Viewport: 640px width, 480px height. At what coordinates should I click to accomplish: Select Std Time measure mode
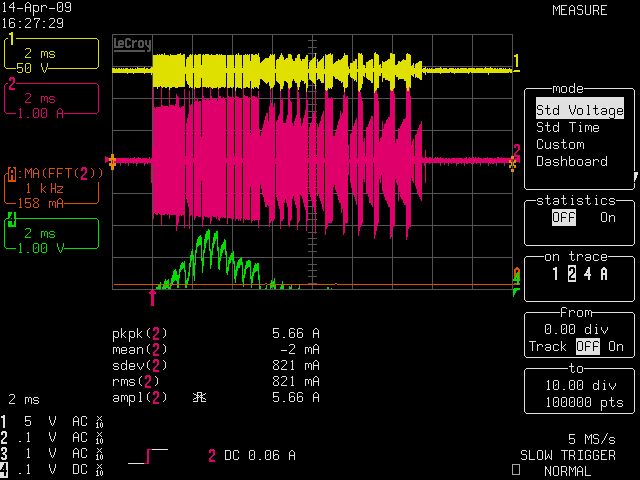[567, 127]
